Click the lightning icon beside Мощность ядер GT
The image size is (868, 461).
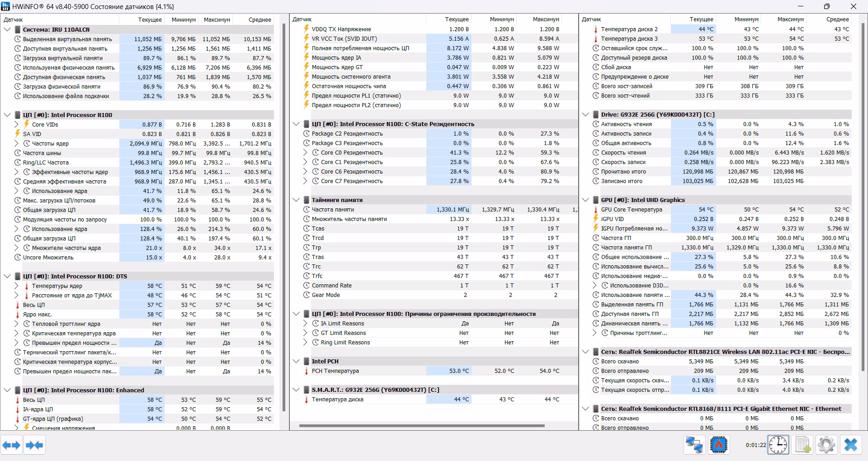tap(307, 67)
